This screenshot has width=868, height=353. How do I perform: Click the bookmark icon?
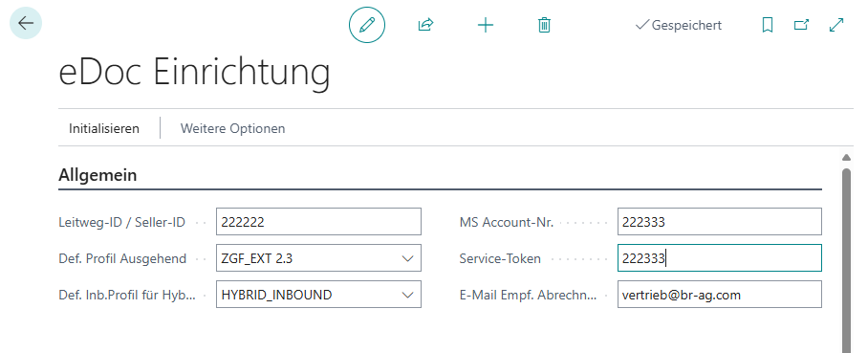[x=768, y=25]
